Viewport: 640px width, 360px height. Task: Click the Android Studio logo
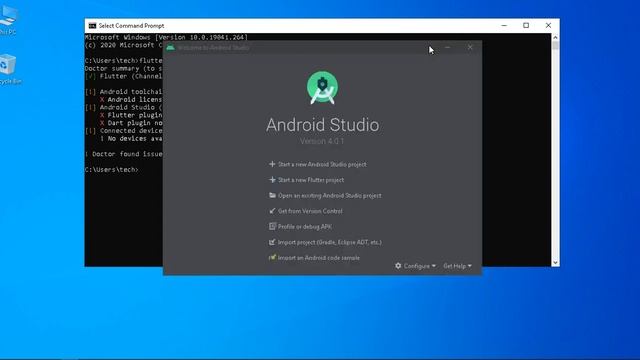322,88
